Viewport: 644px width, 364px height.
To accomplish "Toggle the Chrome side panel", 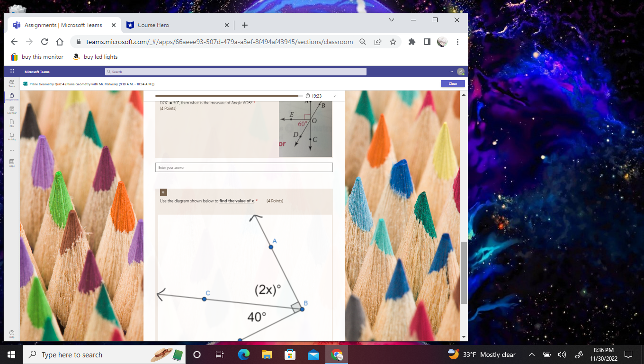I will pos(427,42).
